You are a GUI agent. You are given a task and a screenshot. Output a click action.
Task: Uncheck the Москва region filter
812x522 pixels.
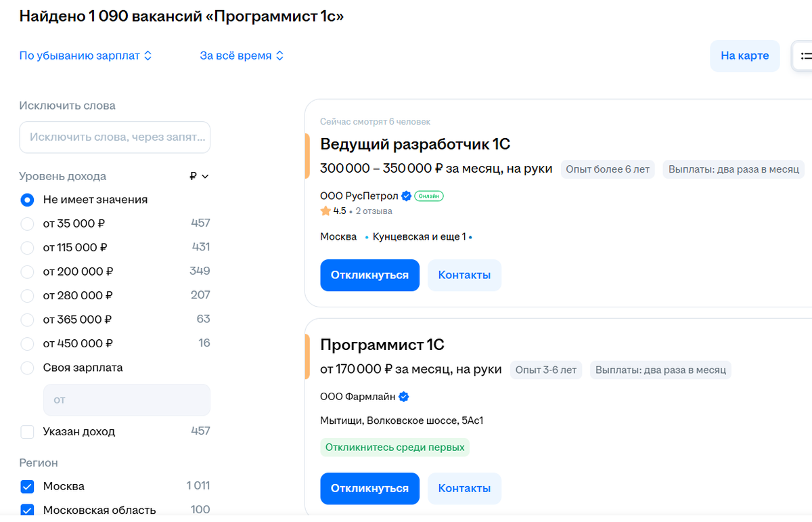point(27,486)
